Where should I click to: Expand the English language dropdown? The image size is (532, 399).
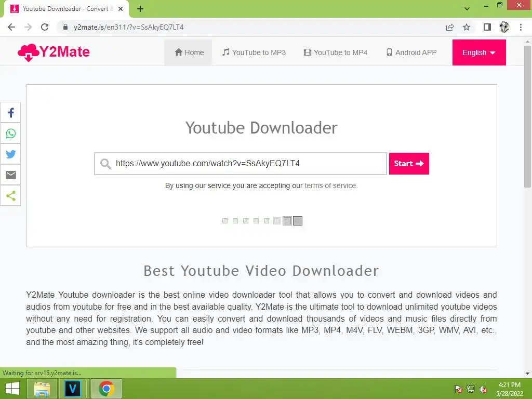(479, 52)
